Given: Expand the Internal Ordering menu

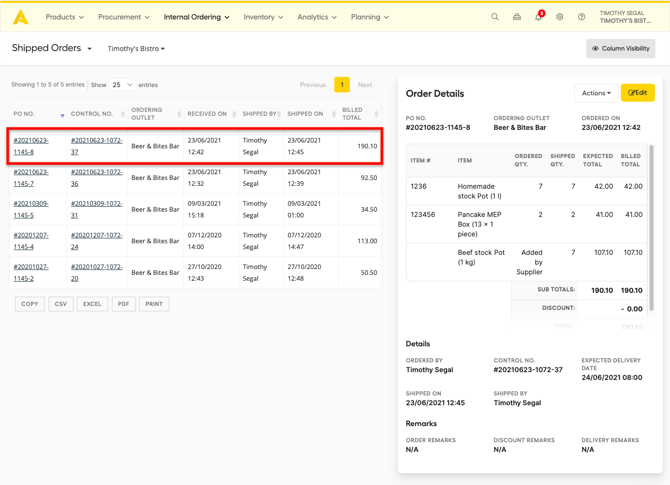Looking at the screenshot, I should pyautogui.click(x=197, y=17).
